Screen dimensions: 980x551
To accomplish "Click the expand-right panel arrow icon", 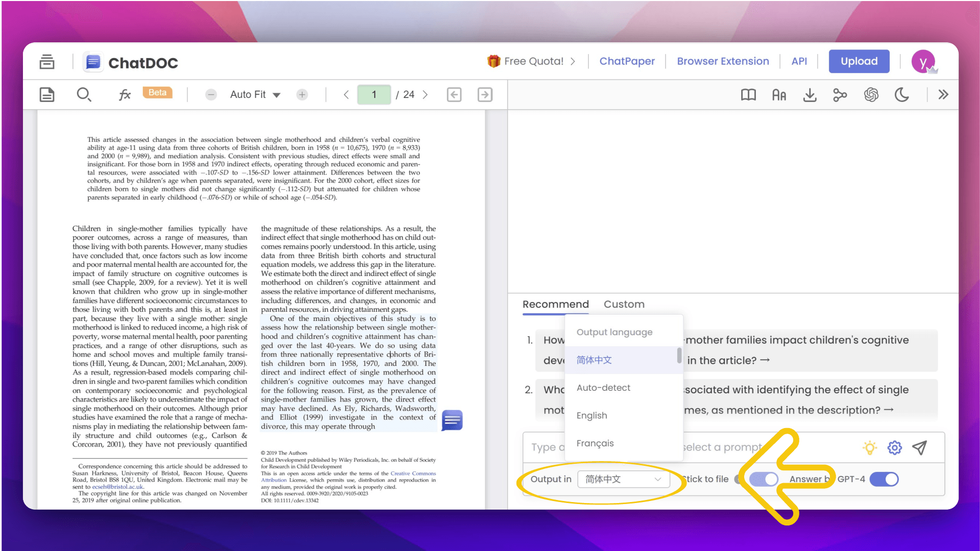I will click(485, 94).
